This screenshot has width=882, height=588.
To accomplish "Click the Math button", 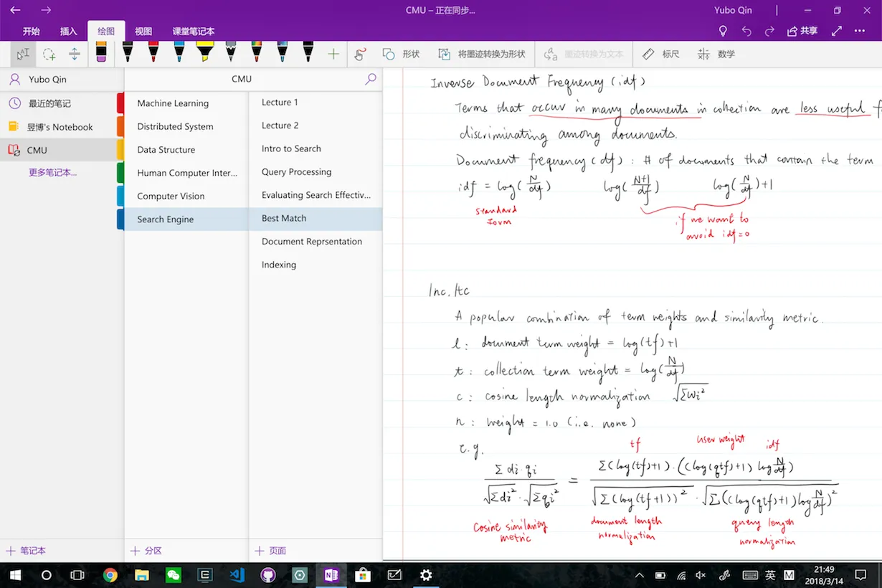I will point(716,54).
